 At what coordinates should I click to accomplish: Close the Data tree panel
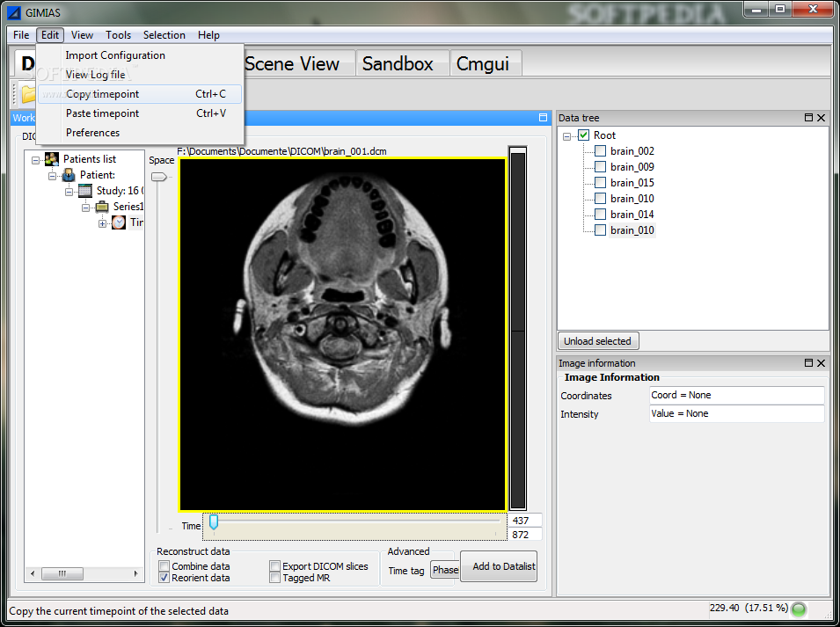[x=822, y=117]
